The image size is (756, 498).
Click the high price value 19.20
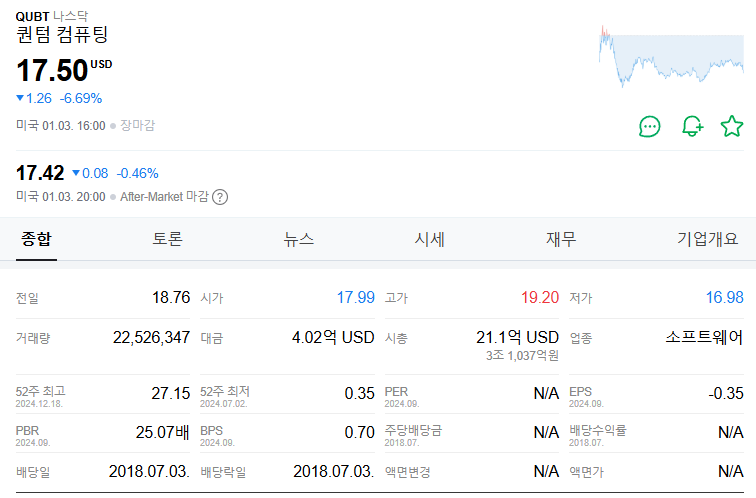click(x=540, y=297)
